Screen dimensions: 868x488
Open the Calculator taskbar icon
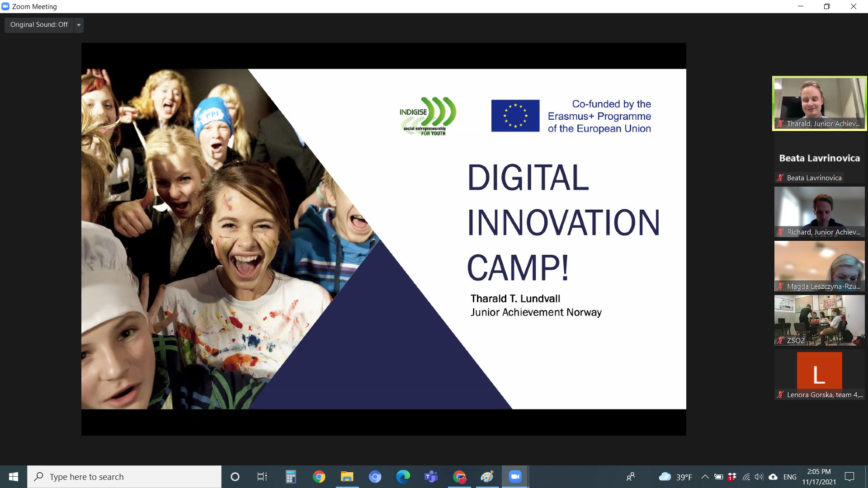[x=291, y=477]
